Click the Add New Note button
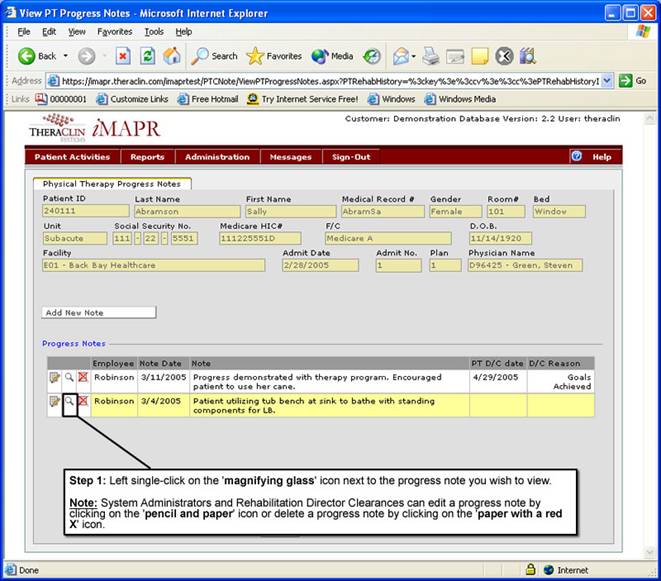661x581 pixels. (99, 312)
